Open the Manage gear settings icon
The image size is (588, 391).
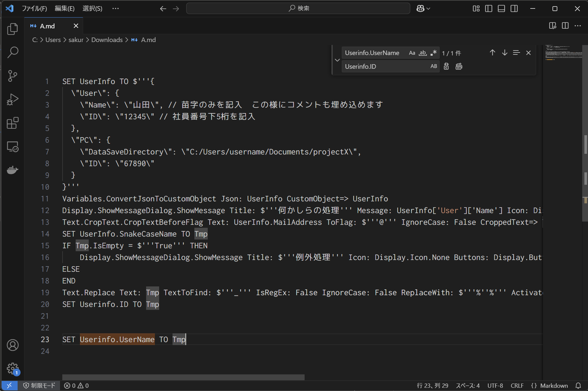pyautogui.click(x=12, y=369)
